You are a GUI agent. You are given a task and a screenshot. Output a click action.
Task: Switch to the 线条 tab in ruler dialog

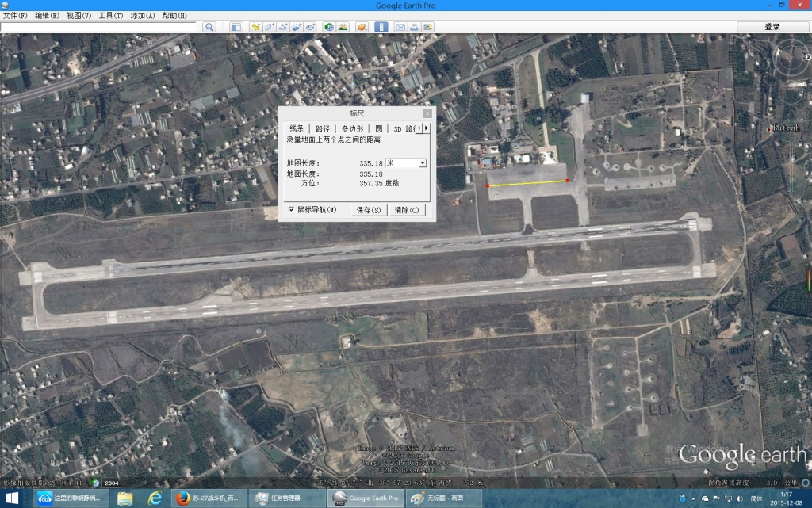coord(297,128)
